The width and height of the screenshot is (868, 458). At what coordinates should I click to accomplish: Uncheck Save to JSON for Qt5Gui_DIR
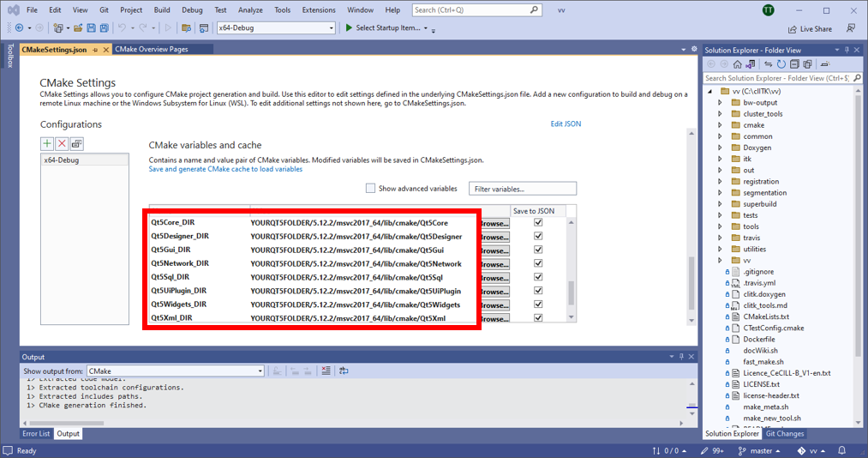coord(538,250)
